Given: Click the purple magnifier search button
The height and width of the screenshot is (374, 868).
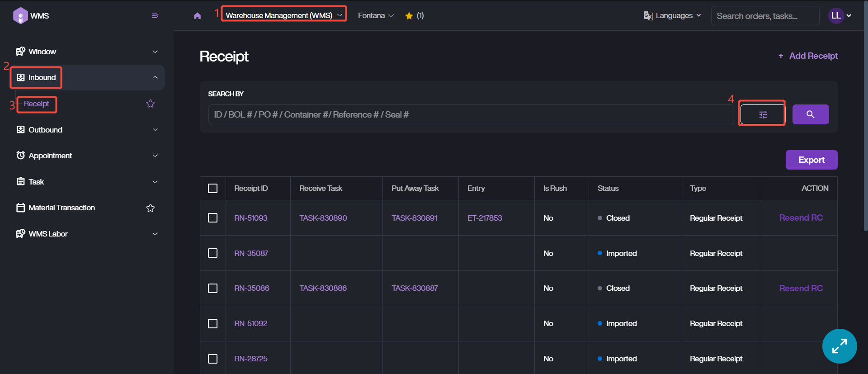Looking at the screenshot, I should 810,114.
